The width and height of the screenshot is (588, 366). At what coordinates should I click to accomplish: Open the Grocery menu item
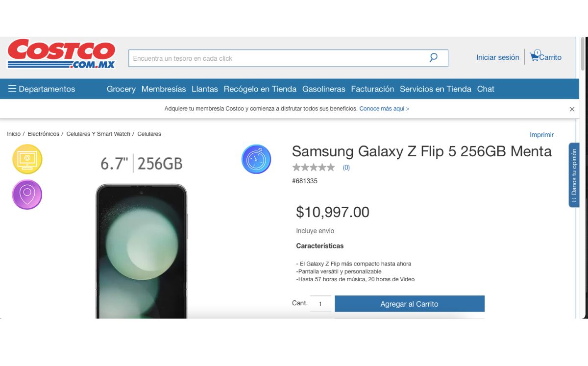tap(121, 89)
